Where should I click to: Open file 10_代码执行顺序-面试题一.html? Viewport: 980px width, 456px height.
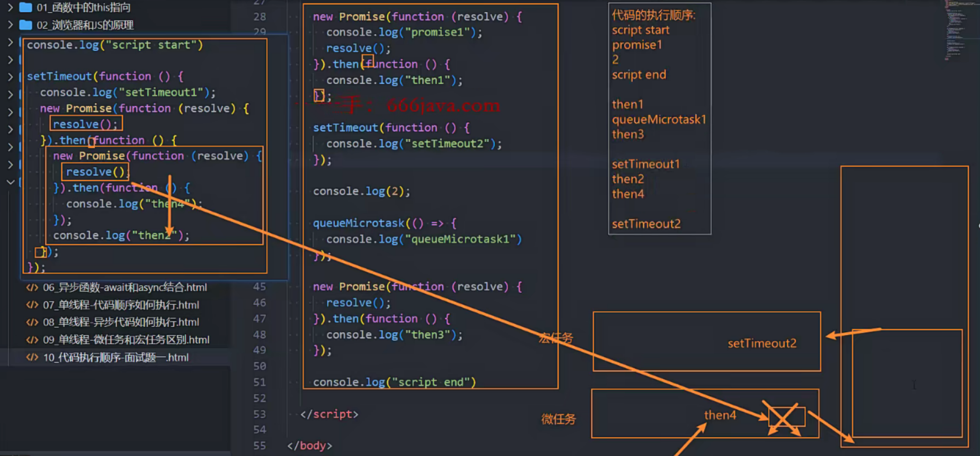click(x=116, y=357)
